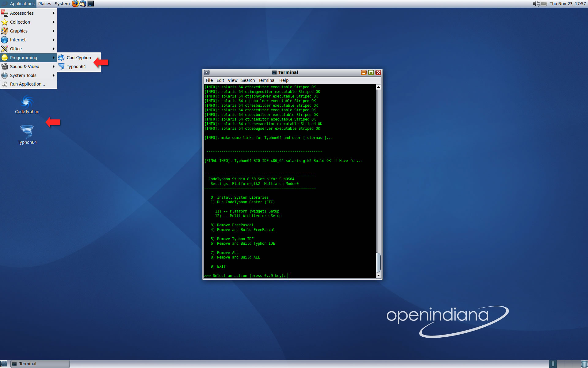Click the '5) Remove Typhon IDE' line
This screenshot has width=588, height=368.
pyautogui.click(x=232, y=239)
